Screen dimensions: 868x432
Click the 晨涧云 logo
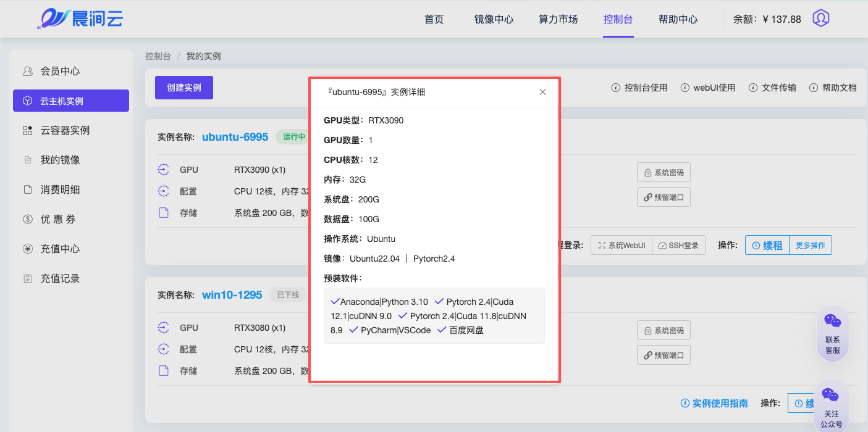tap(80, 19)
